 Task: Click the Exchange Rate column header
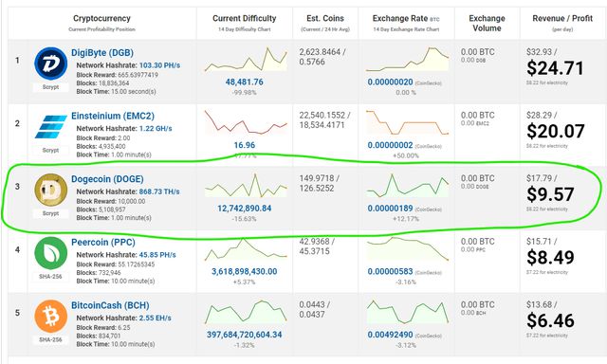click(x=406, y=19)
